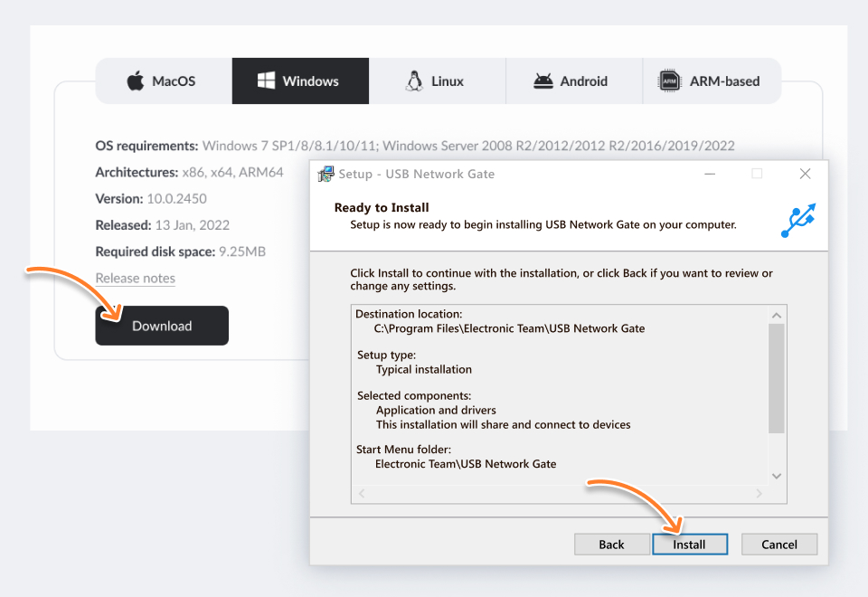Click the vertical scrollbar down arrow
This screenshot has width=868, height=597.
(777, 476)
